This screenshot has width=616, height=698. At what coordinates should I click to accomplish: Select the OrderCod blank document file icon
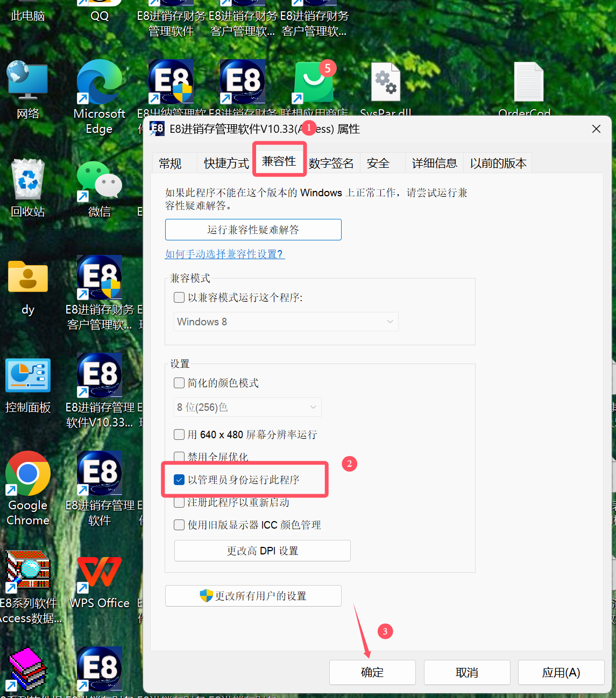pos(529,82)
